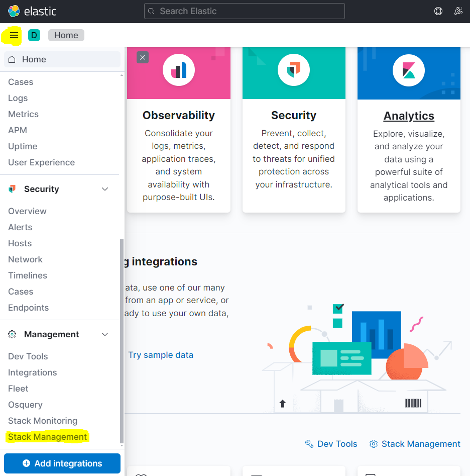Open the Observability card title

[x=179, y=116]
